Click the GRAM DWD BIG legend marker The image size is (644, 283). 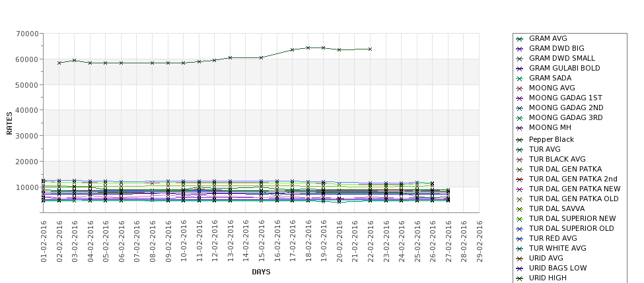point(520,49)
